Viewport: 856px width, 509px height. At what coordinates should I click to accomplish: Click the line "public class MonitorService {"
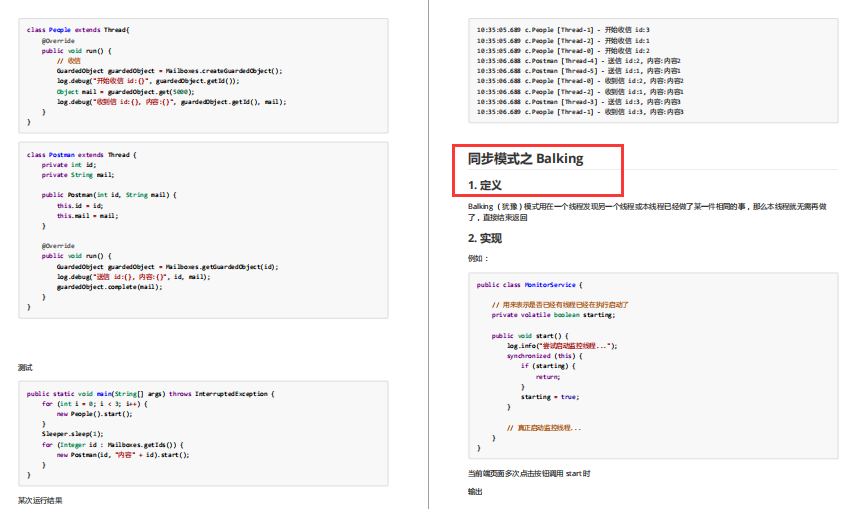click(x=530, y=285)
